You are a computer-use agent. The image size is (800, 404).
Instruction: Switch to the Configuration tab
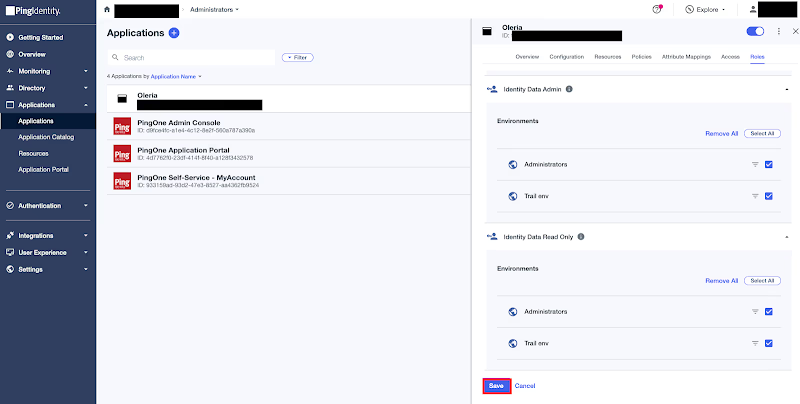tap(566, 57)
